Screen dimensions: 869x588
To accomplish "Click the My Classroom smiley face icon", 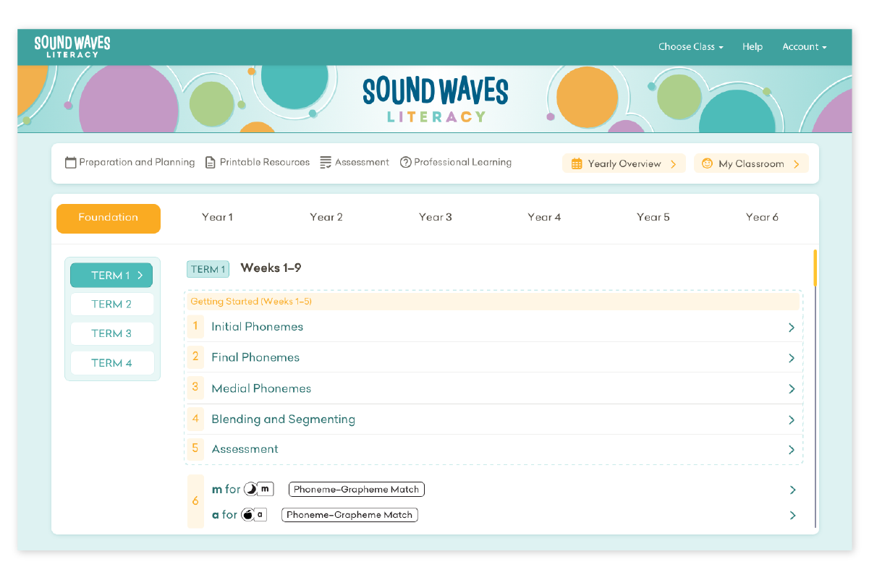I will click(x=707, y=164).
